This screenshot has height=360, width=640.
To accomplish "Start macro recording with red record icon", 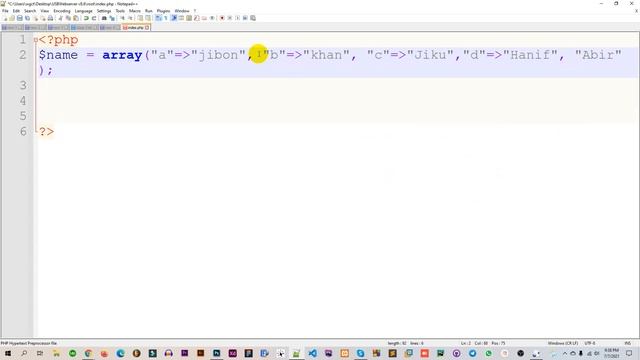I will click(222, 18).
